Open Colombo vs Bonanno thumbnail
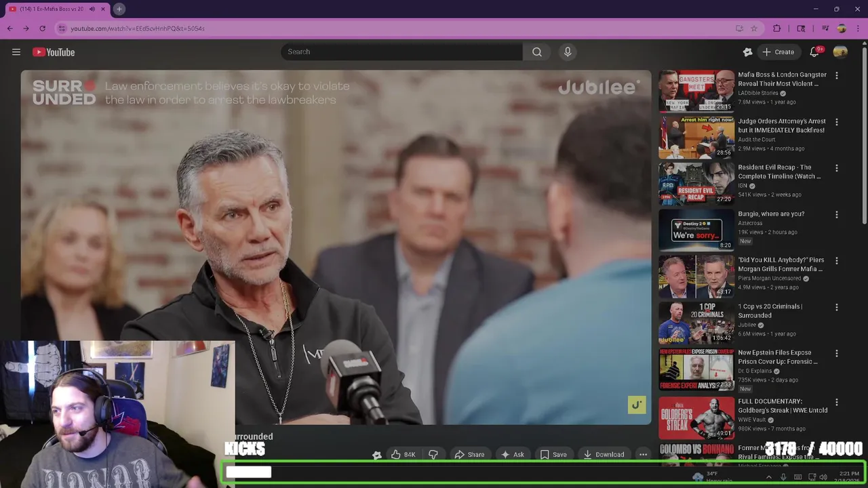The width and height of the screenshot is (868, 488). click(x=696, y=453)
